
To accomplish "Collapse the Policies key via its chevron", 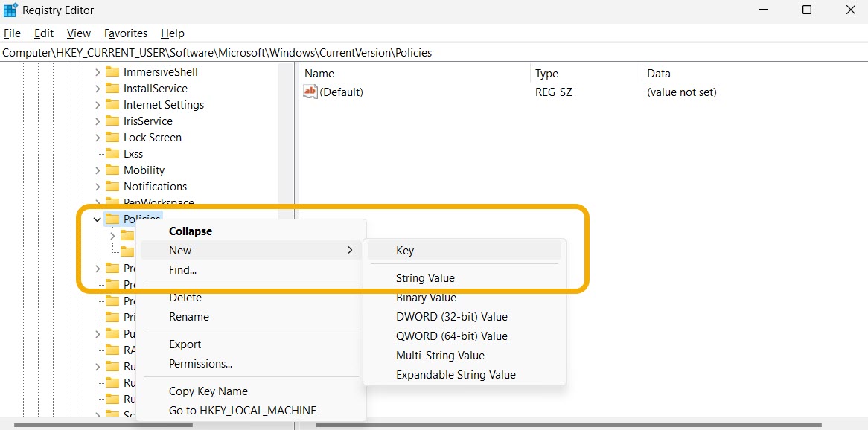I will click(x=97, y=219).
